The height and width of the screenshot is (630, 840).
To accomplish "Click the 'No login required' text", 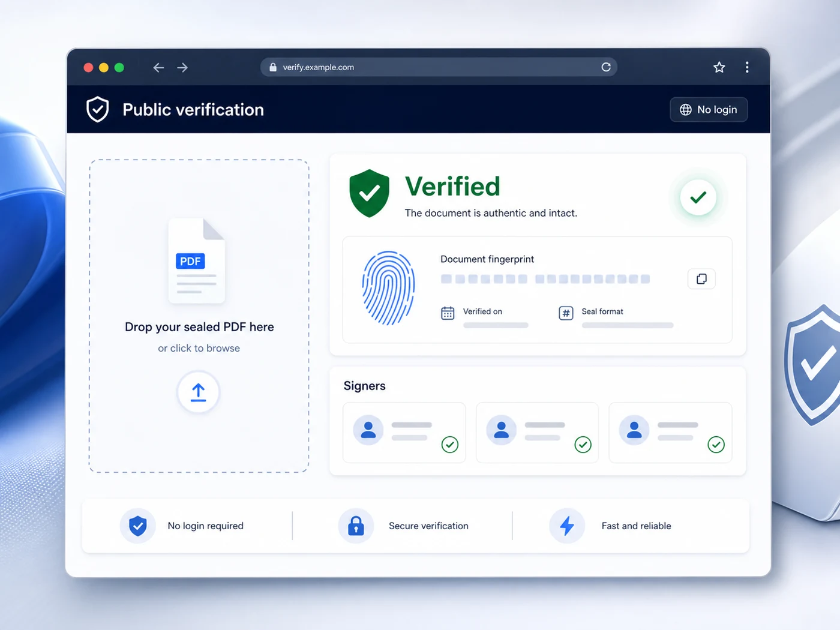I will (206, 526).
